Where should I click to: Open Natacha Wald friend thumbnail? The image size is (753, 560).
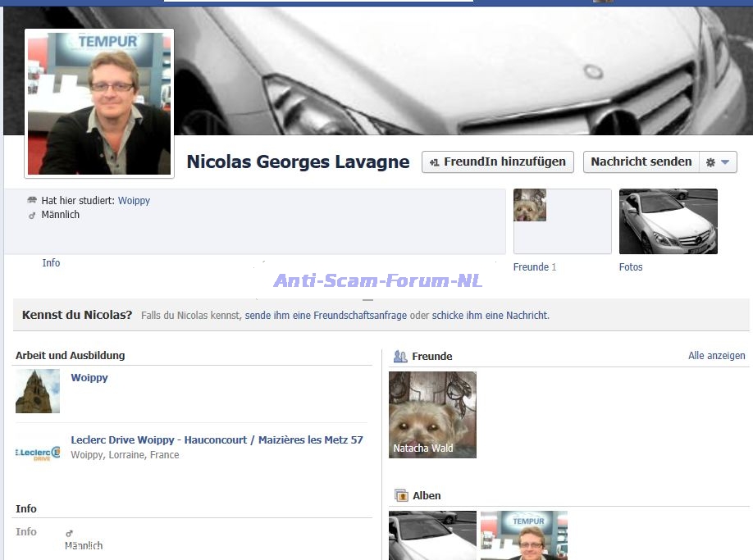(x=432, y=415)
